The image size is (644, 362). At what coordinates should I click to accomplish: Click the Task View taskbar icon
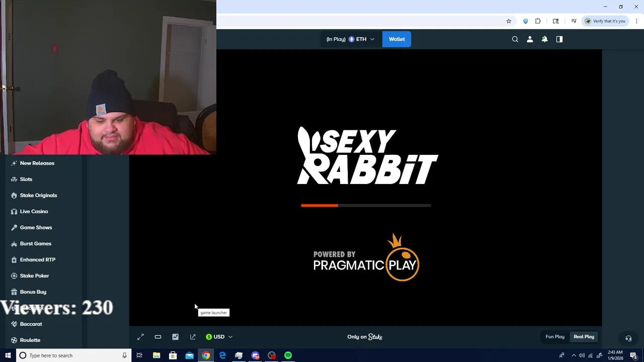tap(139, 355)
